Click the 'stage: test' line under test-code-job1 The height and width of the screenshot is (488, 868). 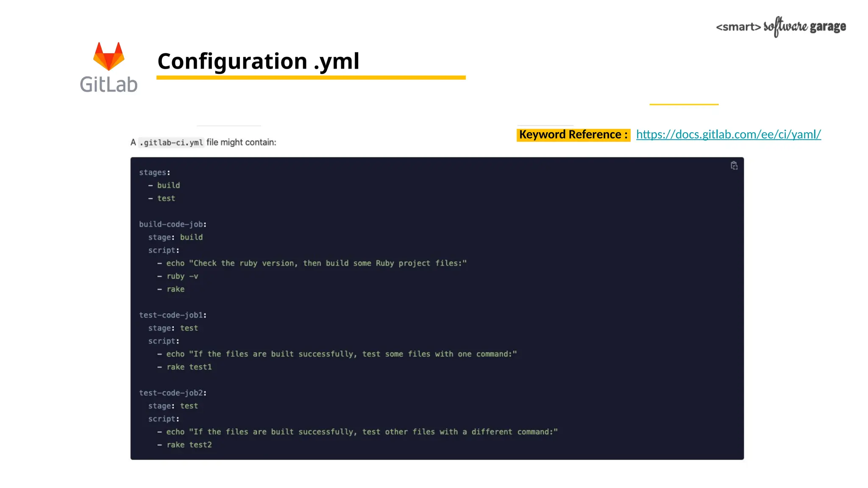pyautogui.click(x=173, y=328)
